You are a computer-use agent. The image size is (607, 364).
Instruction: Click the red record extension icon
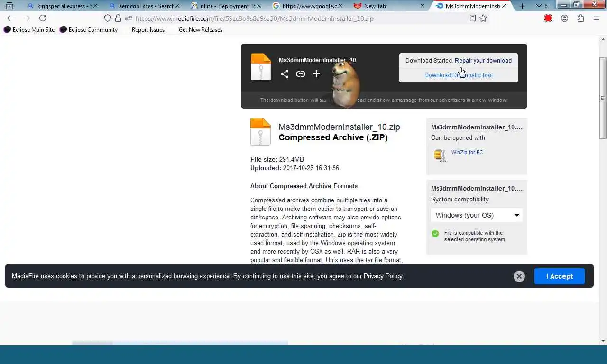click(548, 18)
